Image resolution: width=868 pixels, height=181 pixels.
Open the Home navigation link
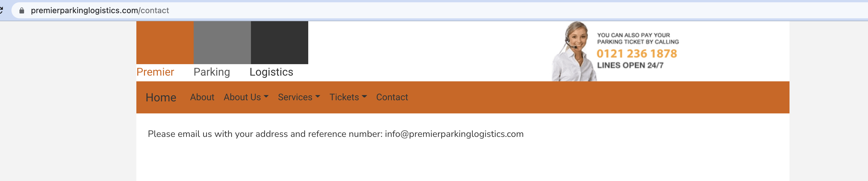pos(161,97)
